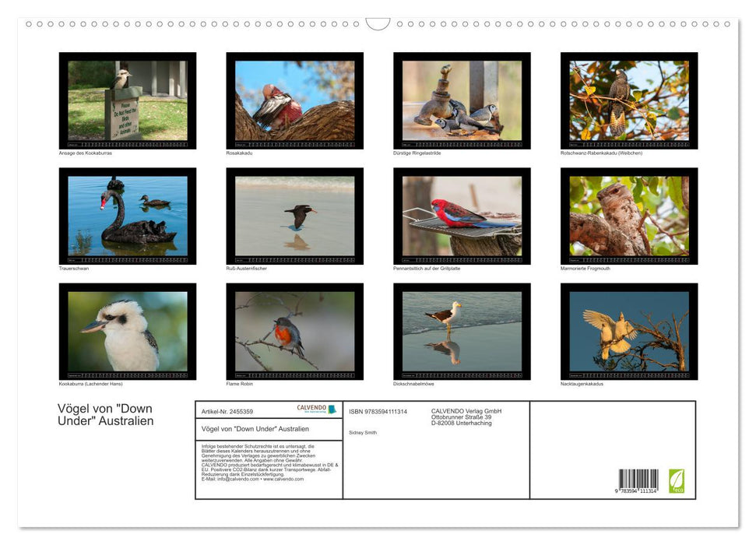The height and width of the screenshot is (545, 756).
Task: Click the CALVENDO logo
Action: tap(316, 409)
